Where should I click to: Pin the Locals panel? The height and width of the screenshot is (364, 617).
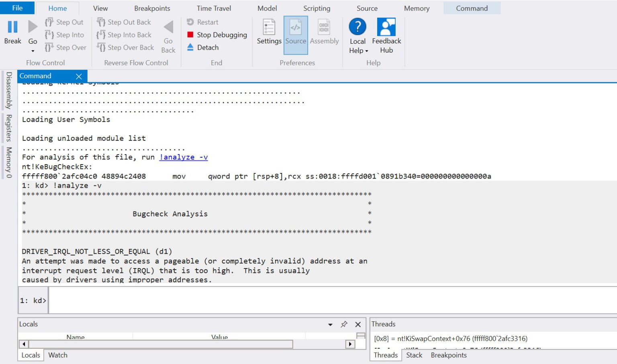[344, 324]
